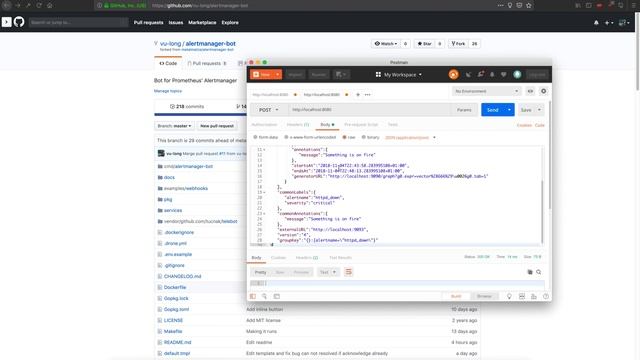Open the manage environments gear icon
Viewport: 640px width, 360px height.
tap(543, 91)
